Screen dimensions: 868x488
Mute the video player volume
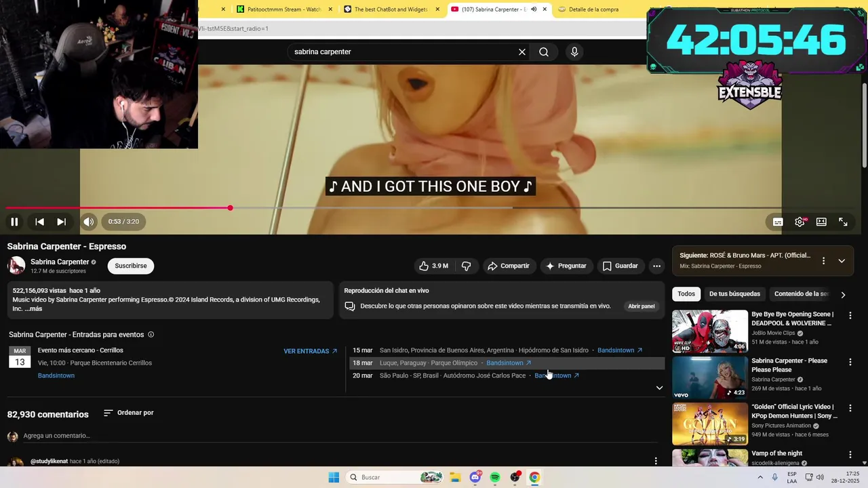point(89,222)
